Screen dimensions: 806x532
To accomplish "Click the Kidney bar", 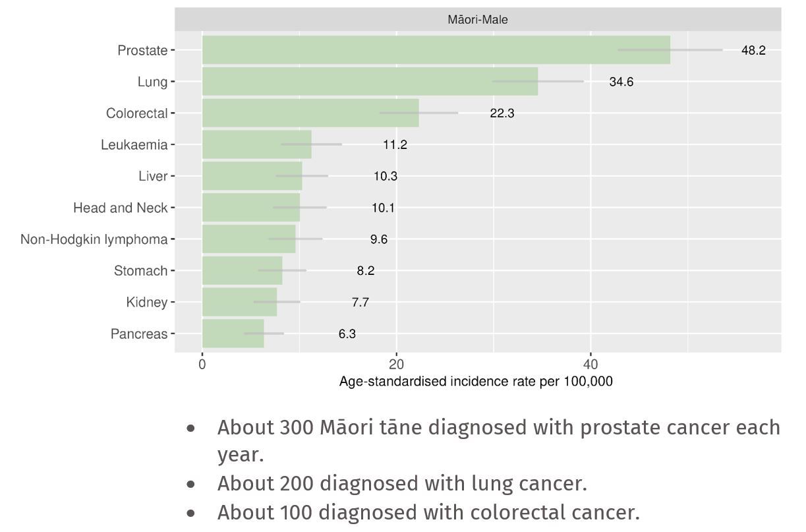I will click(x=239, y=302).
